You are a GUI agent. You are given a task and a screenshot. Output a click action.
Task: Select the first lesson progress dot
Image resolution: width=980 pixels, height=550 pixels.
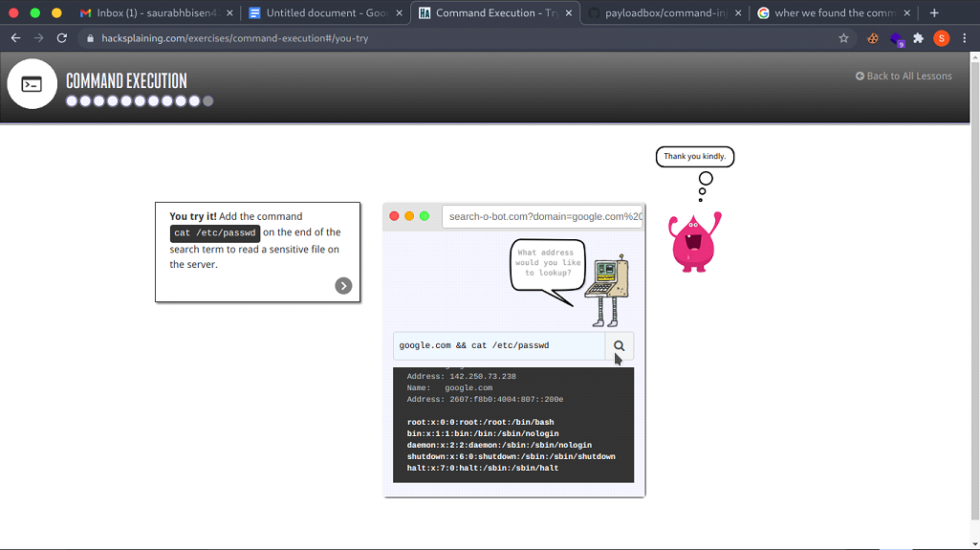(72, 100)
